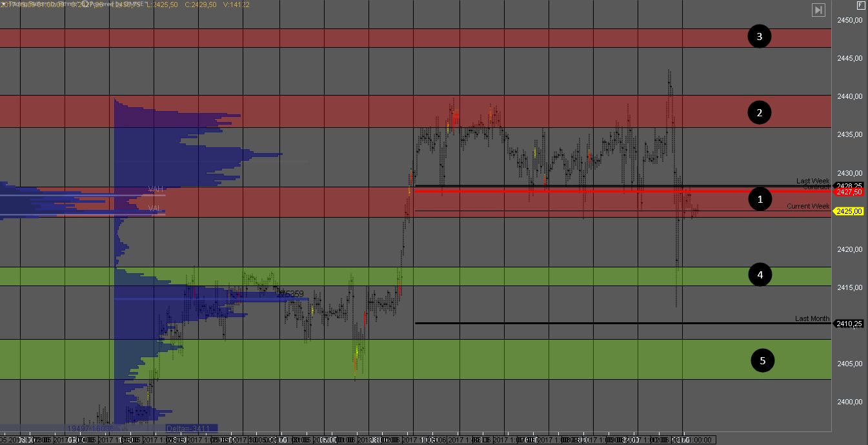Click the scroll-to-latest-bar arrow icon
Screen dimensions: 868x445
[x=818, y=10]
